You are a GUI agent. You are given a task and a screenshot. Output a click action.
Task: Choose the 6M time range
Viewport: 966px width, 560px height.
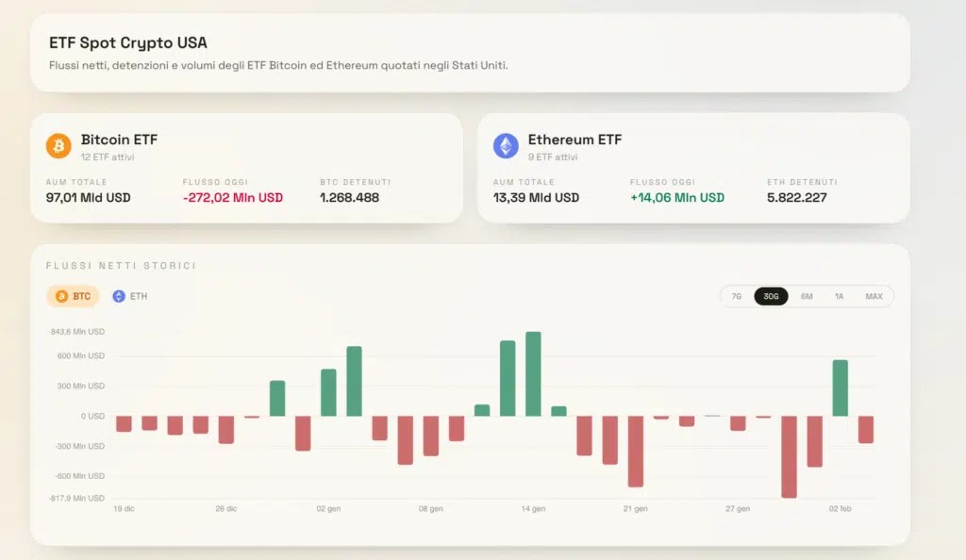[x=807, y=296]
